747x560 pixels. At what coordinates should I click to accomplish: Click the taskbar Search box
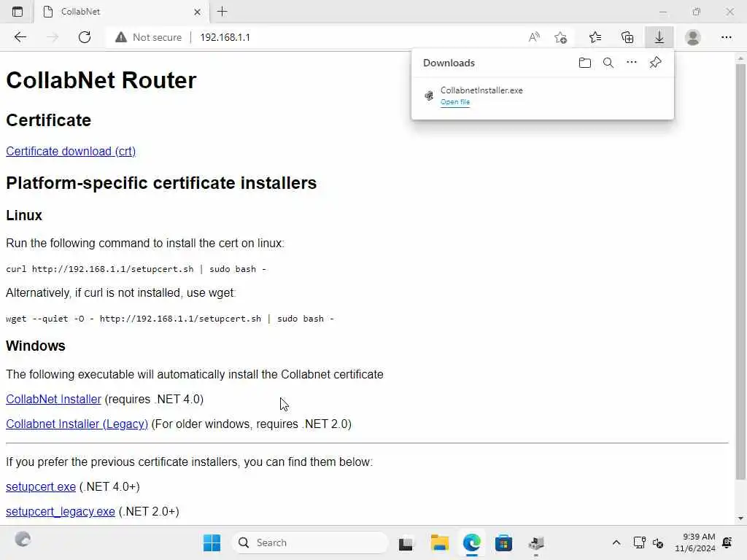click(309, 542)
